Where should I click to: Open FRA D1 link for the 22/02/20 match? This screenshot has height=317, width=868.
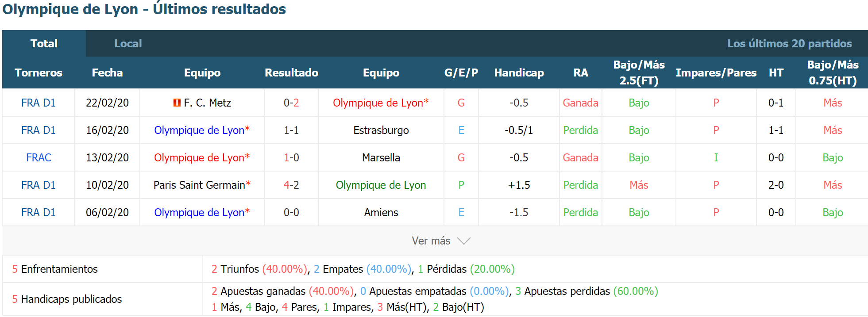point(39,103)
